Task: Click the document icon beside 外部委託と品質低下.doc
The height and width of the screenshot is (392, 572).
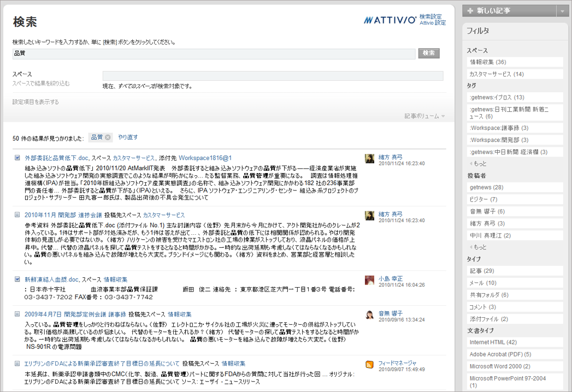Action: [17, 158]
